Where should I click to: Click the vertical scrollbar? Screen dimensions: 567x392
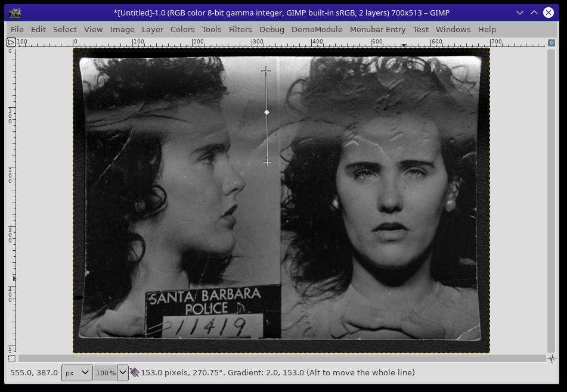(x=551, y=201)
